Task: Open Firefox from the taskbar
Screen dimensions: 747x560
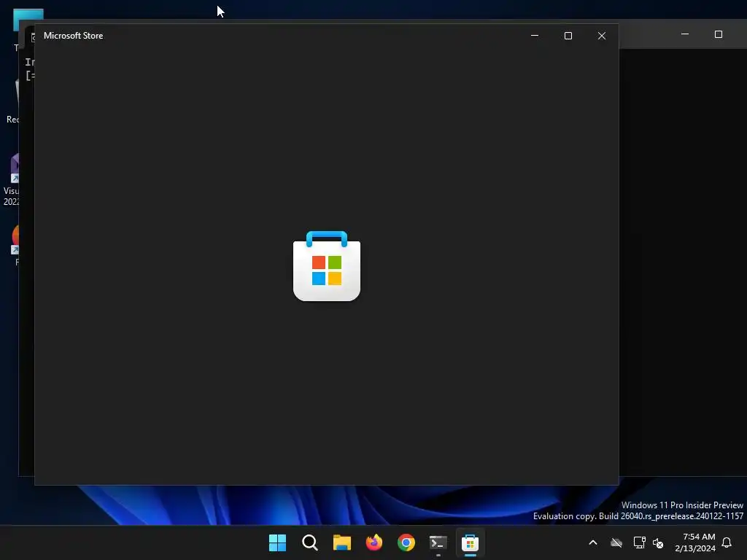Action: 374,542
